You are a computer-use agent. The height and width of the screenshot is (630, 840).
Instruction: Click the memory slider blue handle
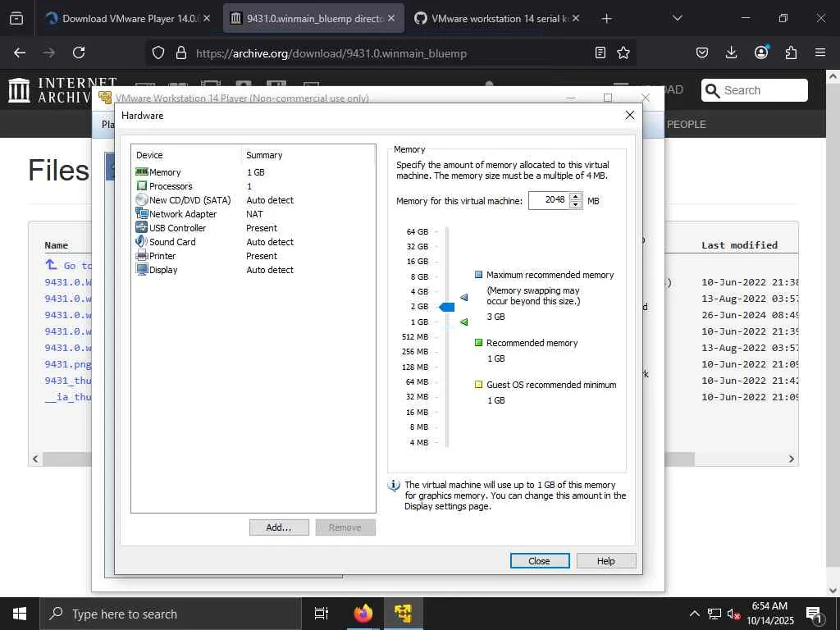(x=447, y=307)
